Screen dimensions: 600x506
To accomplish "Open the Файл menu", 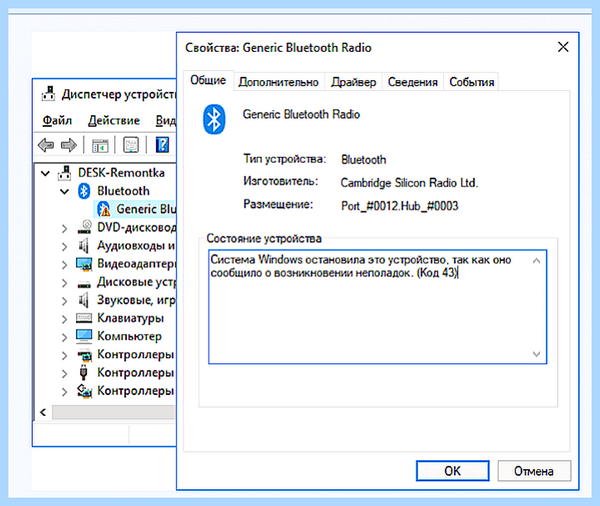I will coord(57,121).
